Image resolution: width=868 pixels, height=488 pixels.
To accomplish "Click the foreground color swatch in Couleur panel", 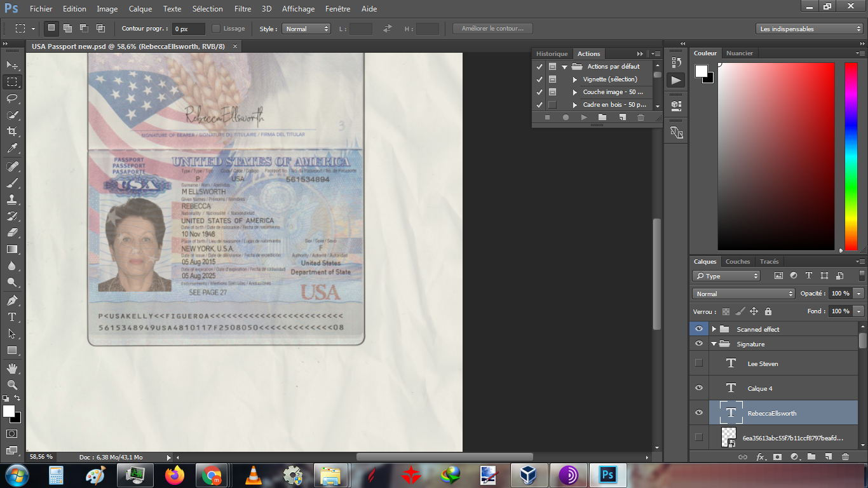I will (701, 71).
